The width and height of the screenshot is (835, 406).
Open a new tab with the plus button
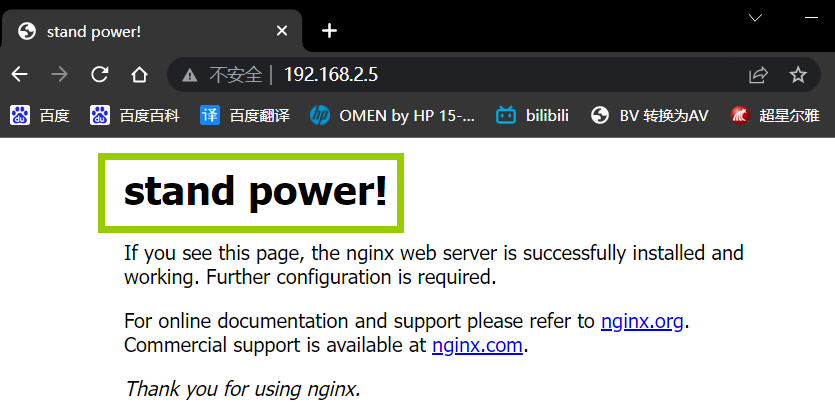330,31
